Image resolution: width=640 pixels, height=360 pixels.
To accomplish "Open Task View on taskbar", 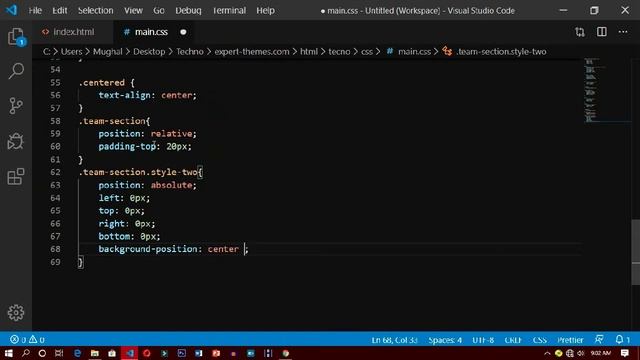I will tap(59, 353).
